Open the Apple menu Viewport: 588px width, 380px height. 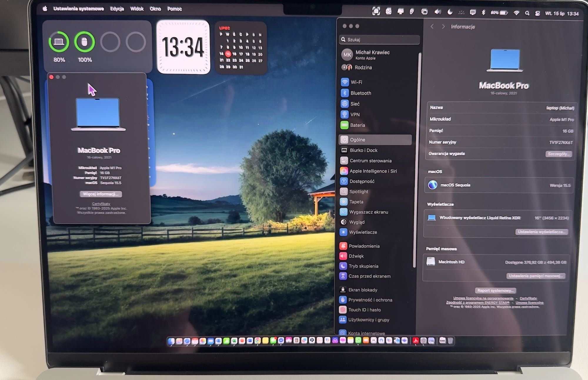[x=45, y=9]
